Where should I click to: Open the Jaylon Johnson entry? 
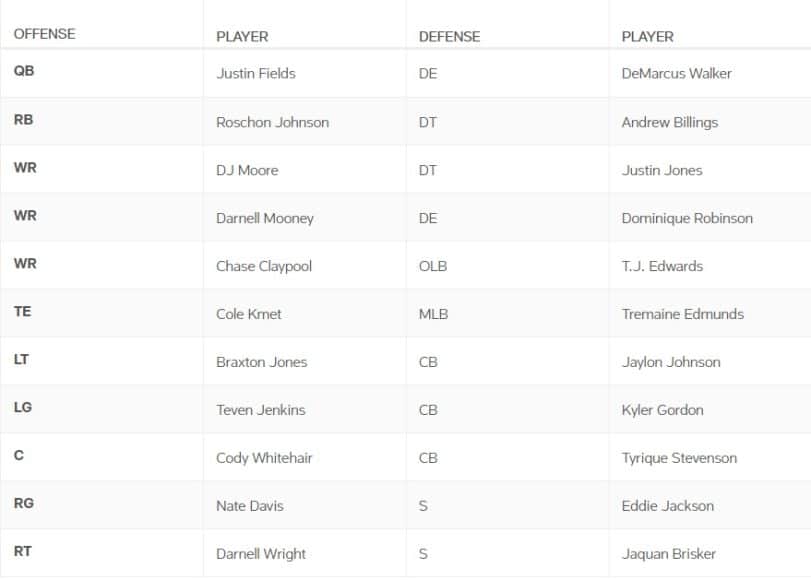coord(671,362)
